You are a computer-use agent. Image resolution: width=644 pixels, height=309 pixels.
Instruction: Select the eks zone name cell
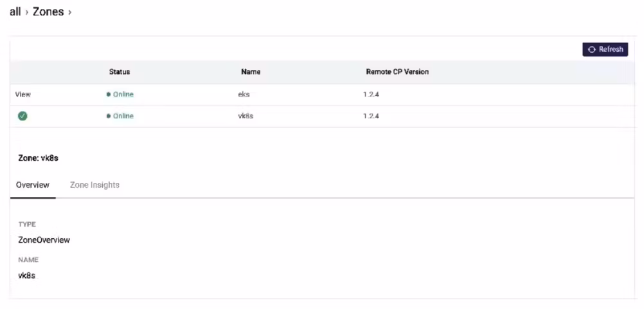[244, 95]
